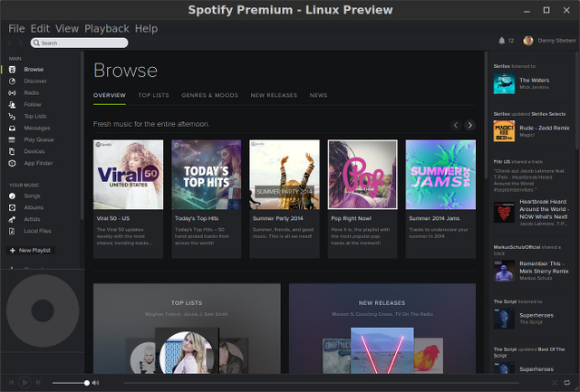Open the New Releases banner card

382,329
